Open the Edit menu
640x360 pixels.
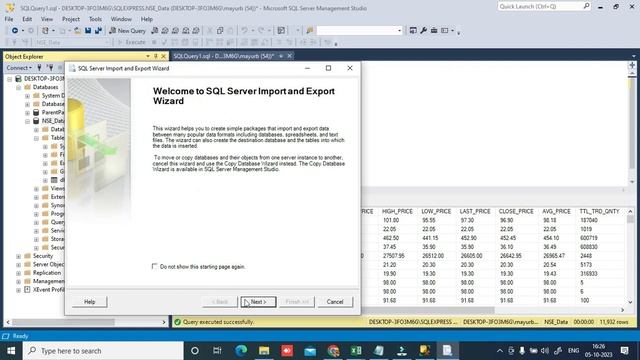[x=27, y=19]
